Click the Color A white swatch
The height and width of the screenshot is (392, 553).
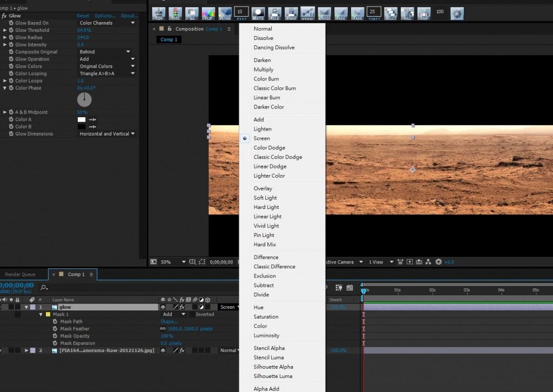pos(82,119)
